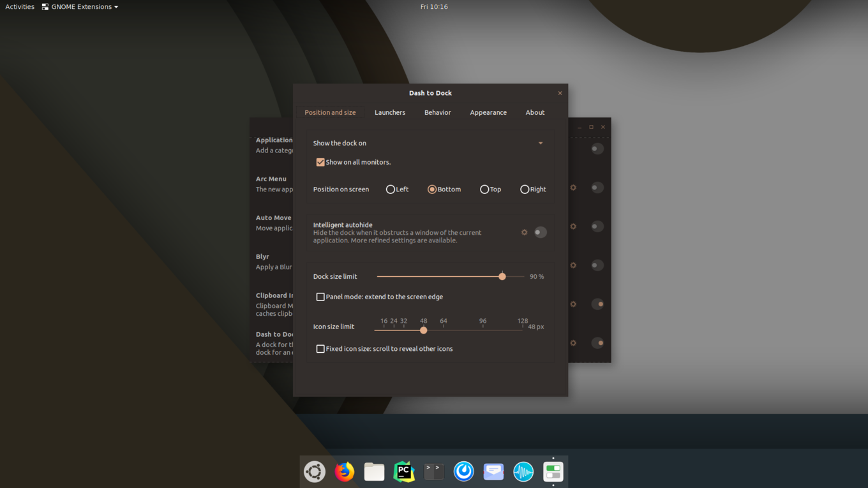The height and width of the screenshot is (488, 868).
Task: Click the 90 % dock size value
Action: [537, 277]
